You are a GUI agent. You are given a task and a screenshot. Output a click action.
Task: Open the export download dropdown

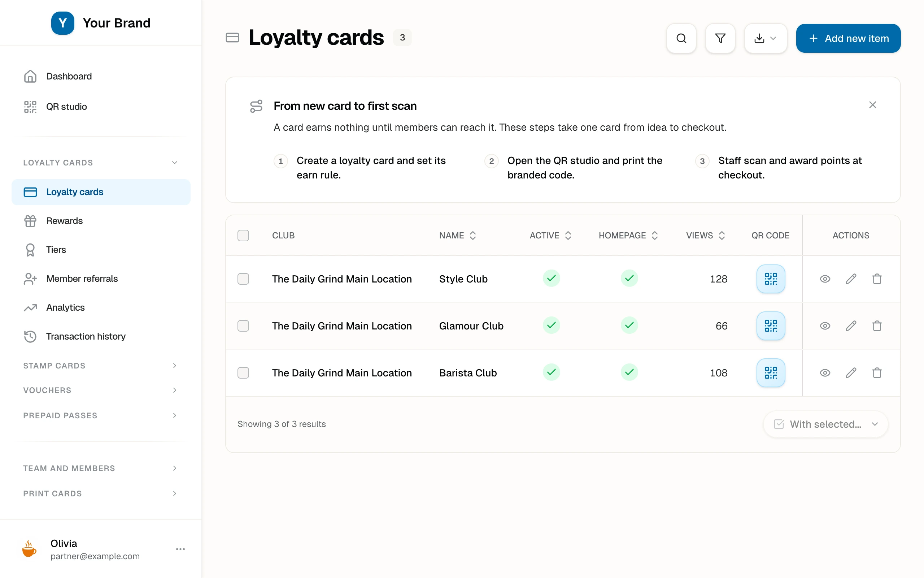(766, 38)
